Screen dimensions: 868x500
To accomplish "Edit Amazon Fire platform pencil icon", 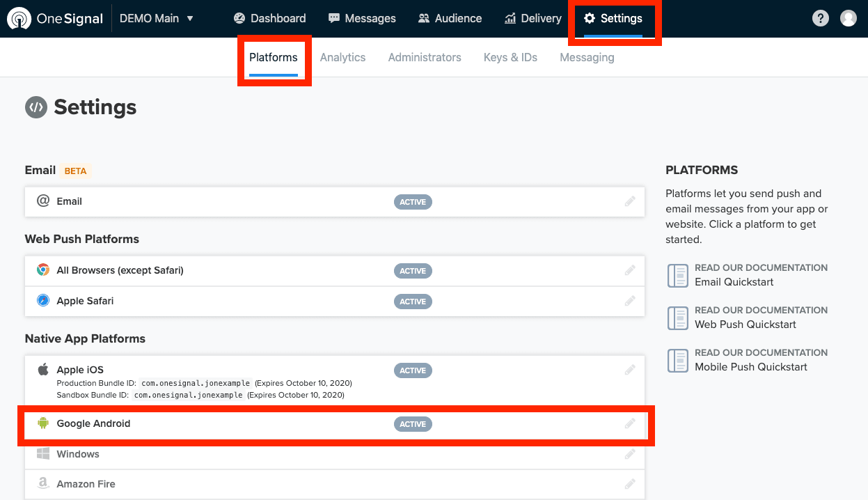I will point(630,484).
